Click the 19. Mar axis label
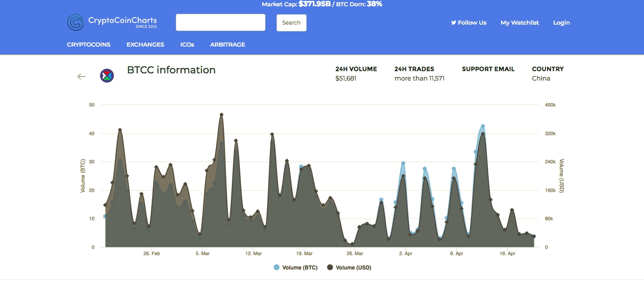 pyautogui.click(x=304, y=253)
